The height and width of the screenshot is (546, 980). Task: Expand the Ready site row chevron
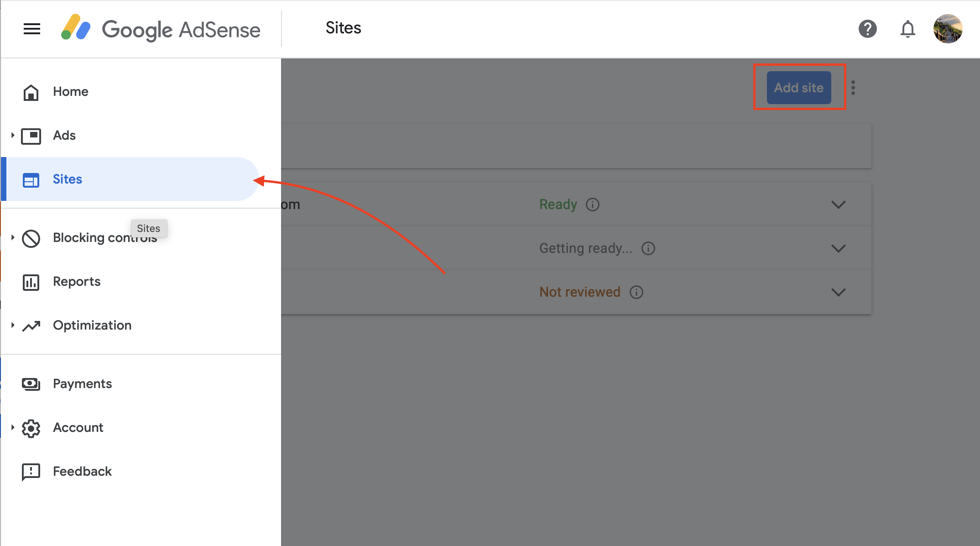[838, 205]
